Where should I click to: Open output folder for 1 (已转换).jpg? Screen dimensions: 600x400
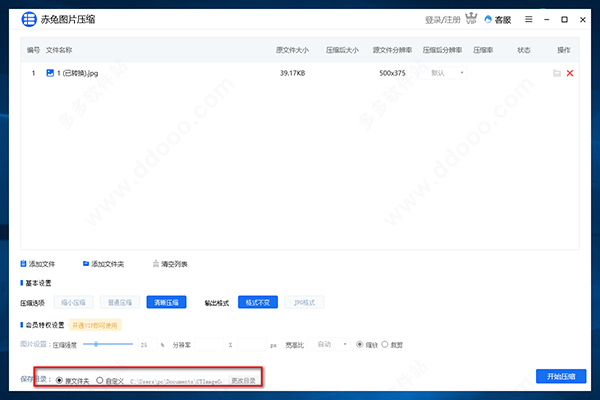(x=557, y=73)
